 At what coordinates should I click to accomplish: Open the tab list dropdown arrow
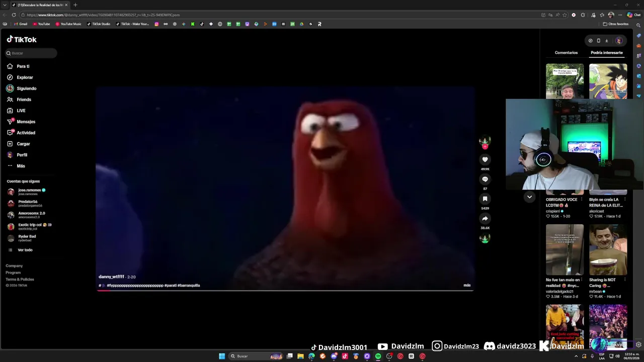pos(6,5)
